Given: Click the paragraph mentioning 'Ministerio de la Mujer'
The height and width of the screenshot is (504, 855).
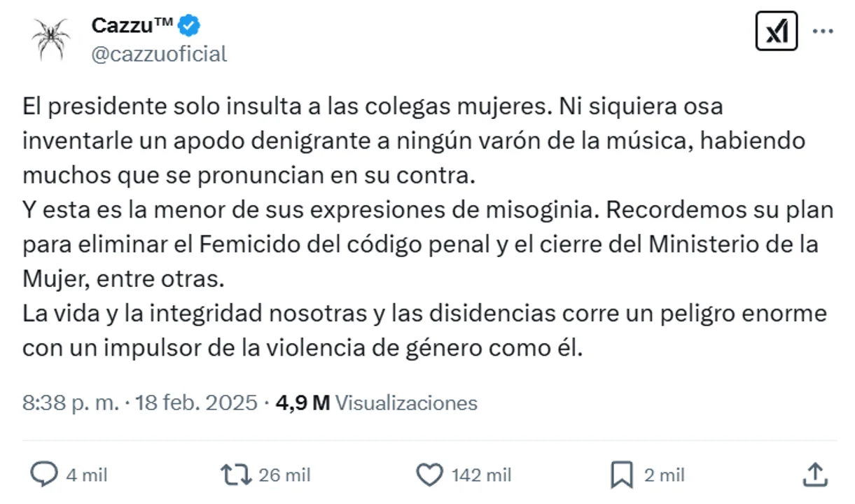Looking at the screenshot, I should coord(420,245).
